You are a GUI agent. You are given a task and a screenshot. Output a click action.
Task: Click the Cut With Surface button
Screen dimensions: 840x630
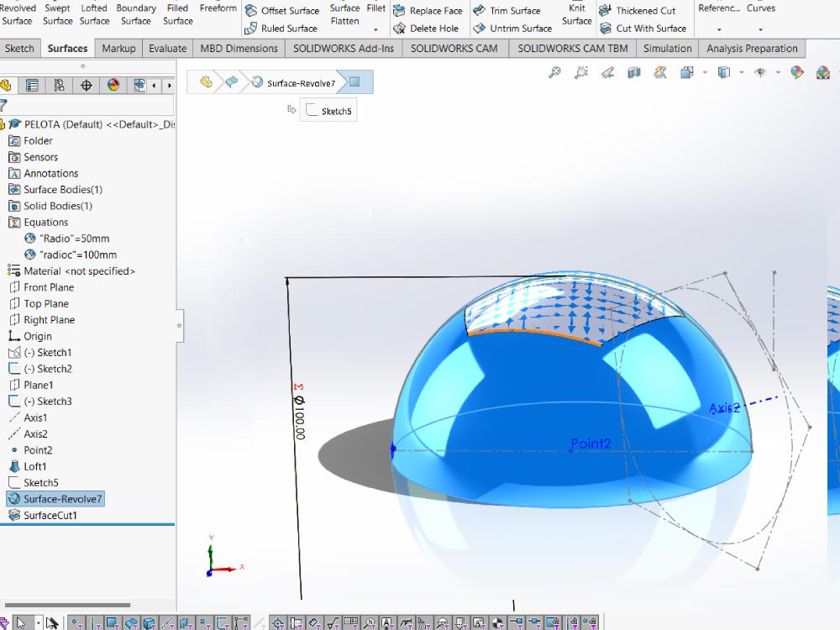click(x=643, y=29)
